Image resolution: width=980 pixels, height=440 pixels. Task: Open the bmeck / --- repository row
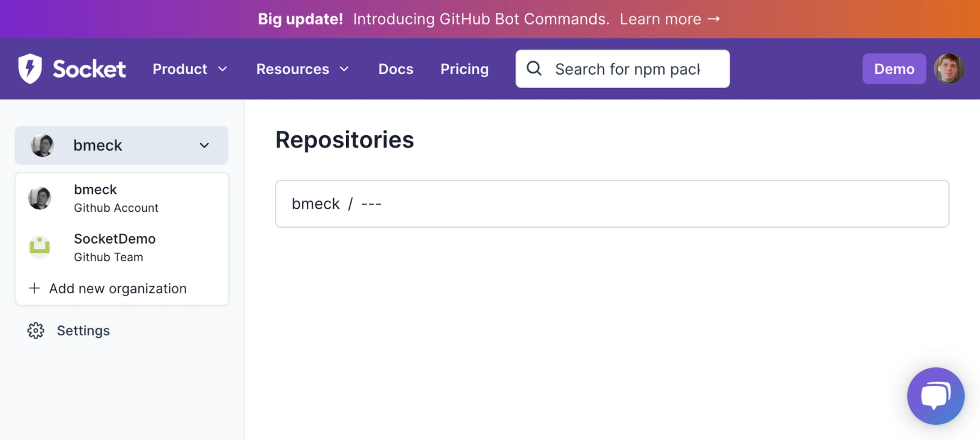(612, 204)
